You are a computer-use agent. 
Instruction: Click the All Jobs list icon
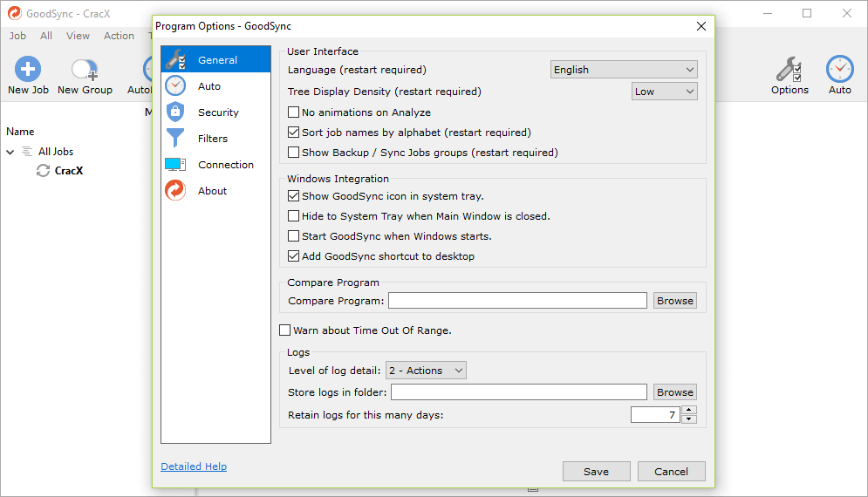[x=26, y=151]
